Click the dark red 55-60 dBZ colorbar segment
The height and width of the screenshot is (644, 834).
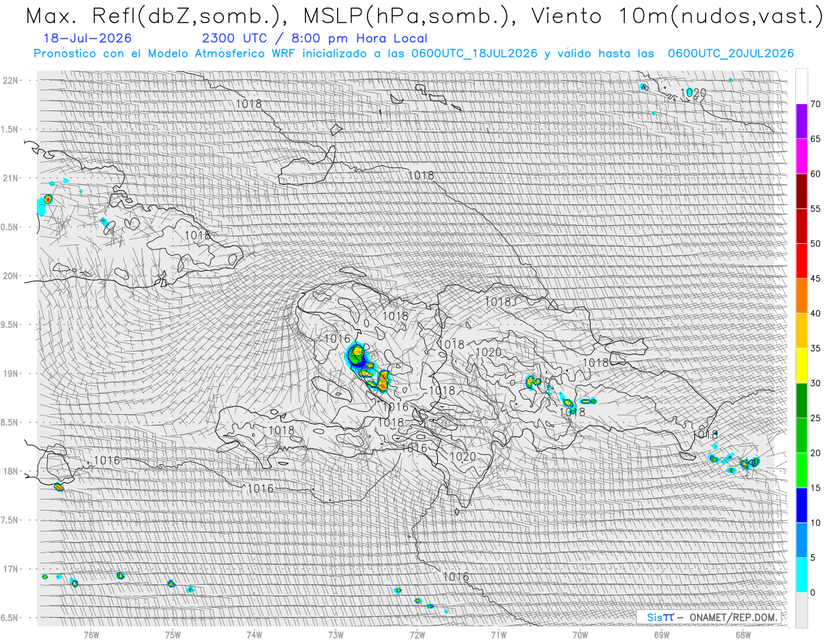click(x=801, y=191)
